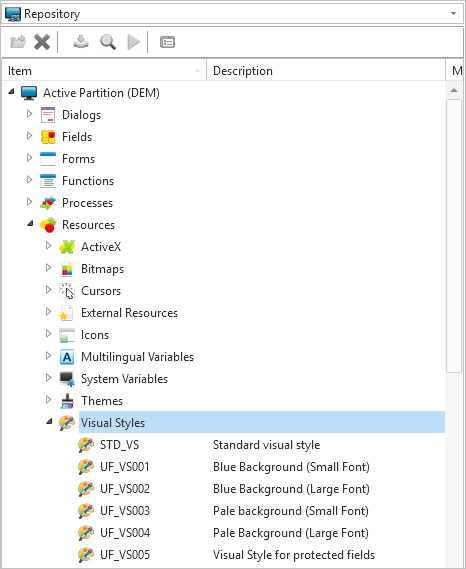Screen dimensions: 466x569
Task: Collapse the Visual Styles node
Action: click(49, 421)
